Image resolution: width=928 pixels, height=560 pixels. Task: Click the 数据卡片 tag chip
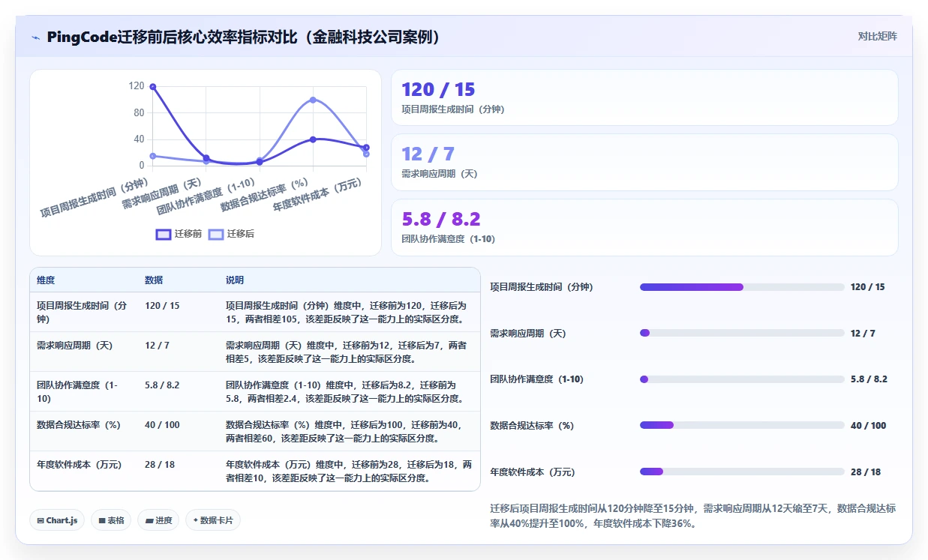pyautogui.click(x=213, y=520)
